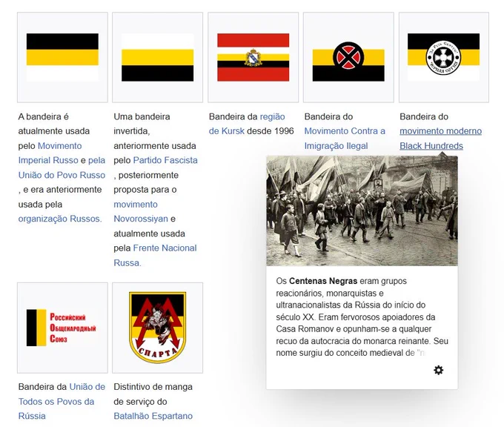Open Movimento Contra a Imigração Ilegal link
Image resolution: width=504 pixels, height=427 pixels.
tap(345, 139)
